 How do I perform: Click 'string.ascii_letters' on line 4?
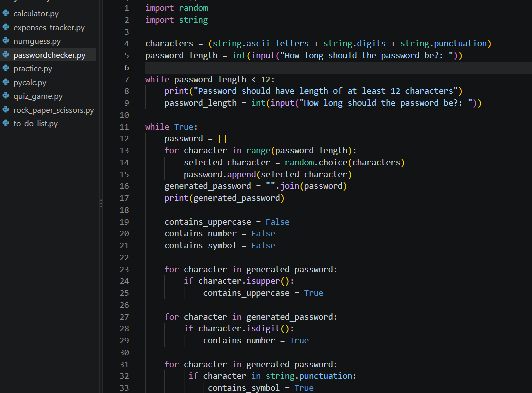261,44
